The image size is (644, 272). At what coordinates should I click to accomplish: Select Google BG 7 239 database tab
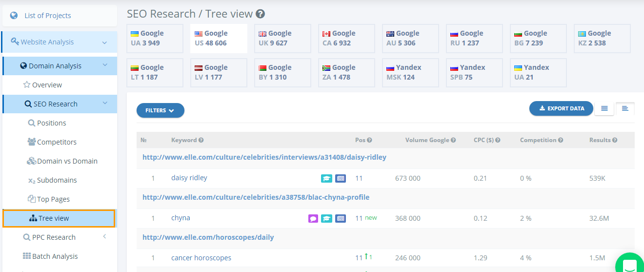538,39
